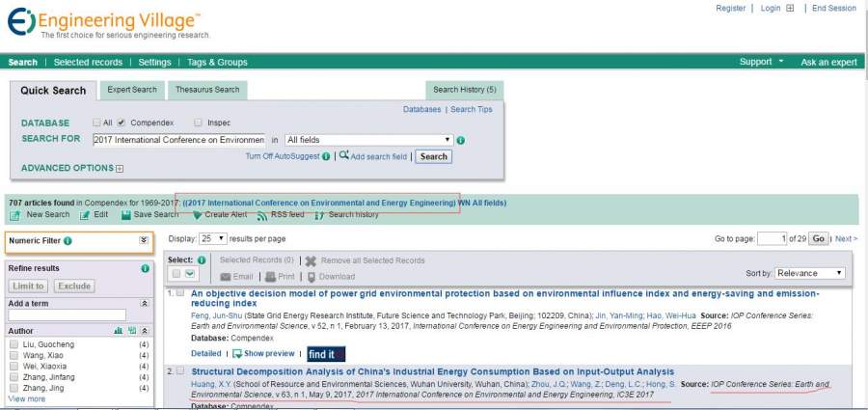Click the Search button

pos(433,157)
